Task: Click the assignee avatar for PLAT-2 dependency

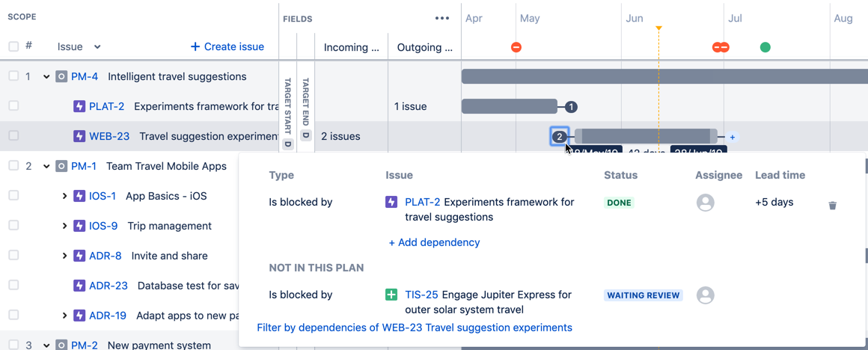Action: click(x=705, y=203)
